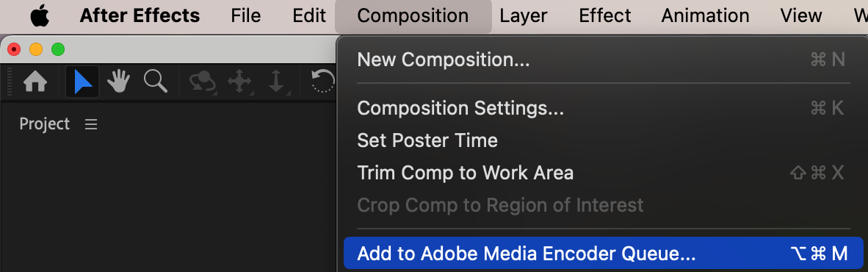This screenshot has height=272, width=868.
Task: Open the File menu
Action: click(x=246, y=16)
